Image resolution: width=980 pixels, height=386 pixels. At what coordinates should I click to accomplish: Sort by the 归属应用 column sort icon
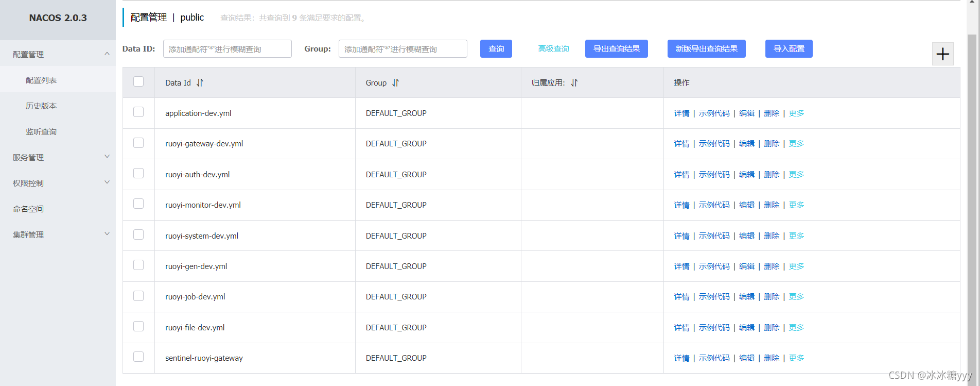(574, 82)
